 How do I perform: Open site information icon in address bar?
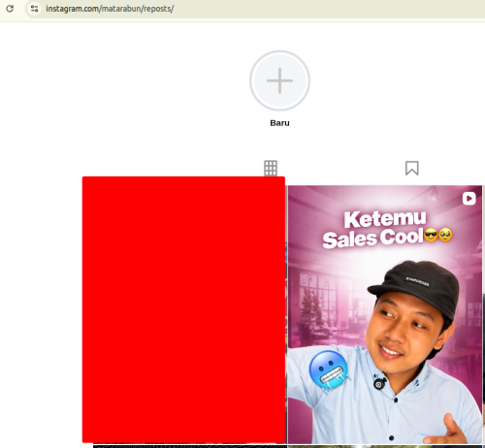[x=34, y=9]
